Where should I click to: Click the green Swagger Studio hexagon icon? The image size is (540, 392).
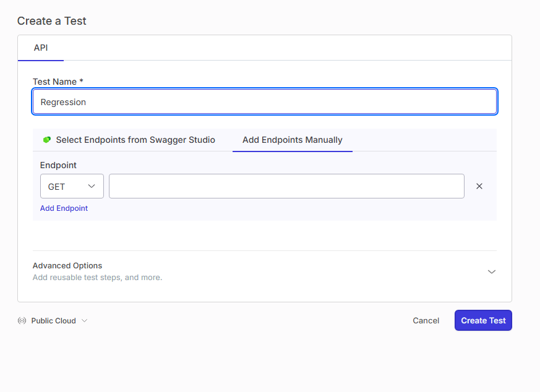(47, 140)
